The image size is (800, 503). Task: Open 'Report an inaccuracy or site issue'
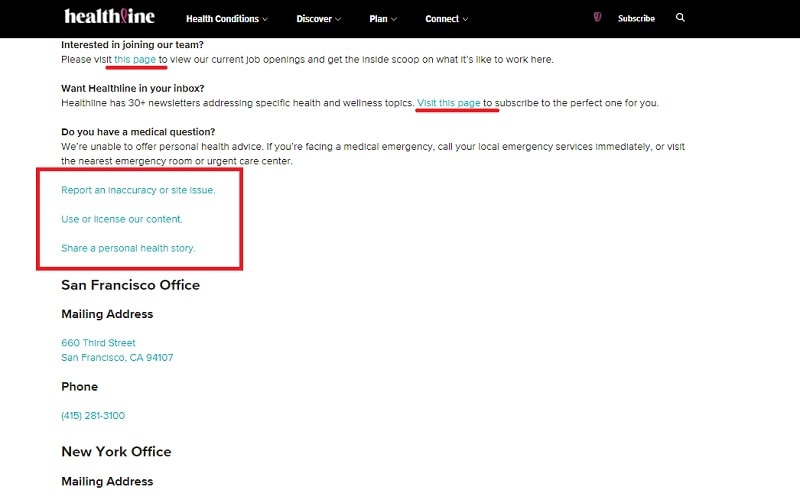pyautogui.click(x=138, y=190)
